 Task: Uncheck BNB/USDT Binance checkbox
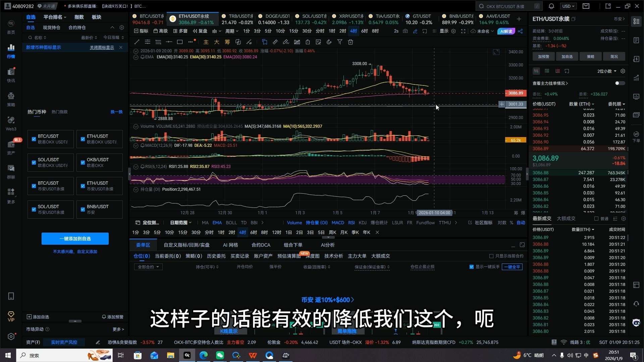tap(83, 209)
